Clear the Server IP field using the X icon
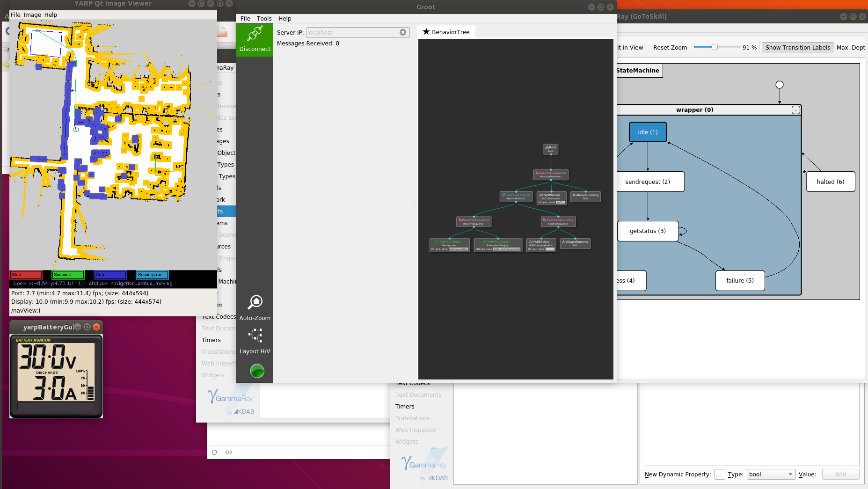The height and width of the screenshot is (489, 868). coord(403,32)
